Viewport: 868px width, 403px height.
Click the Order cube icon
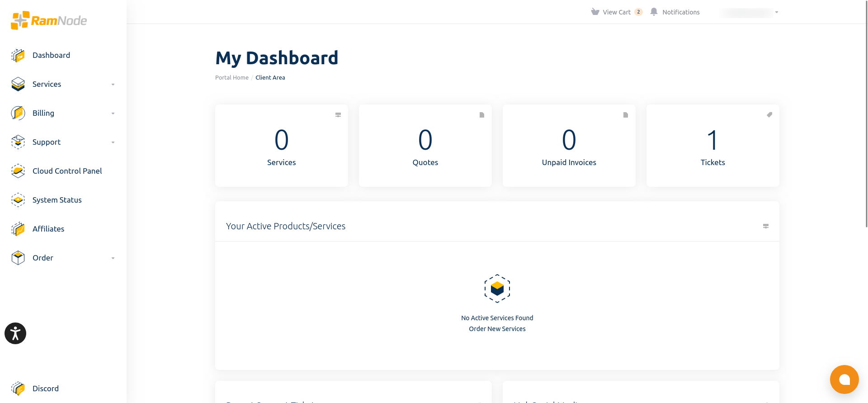[x=18, y=258]
